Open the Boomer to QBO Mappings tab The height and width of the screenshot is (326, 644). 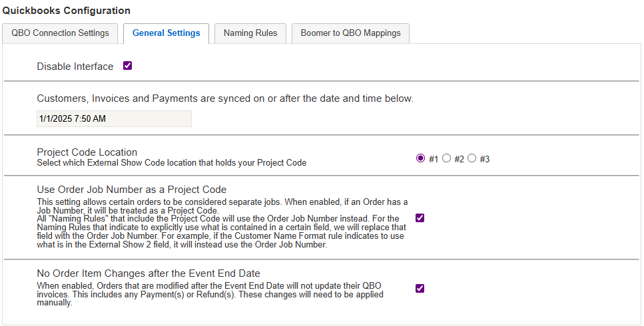tap(350, 33)
